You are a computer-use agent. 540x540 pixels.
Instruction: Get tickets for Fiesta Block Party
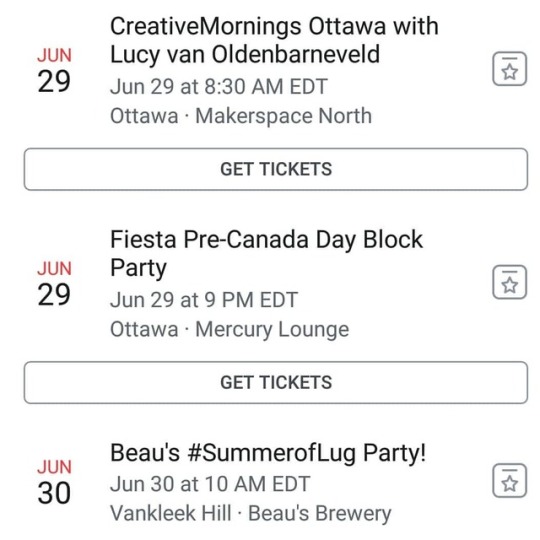pyautogui.click(x=276, y=382)
